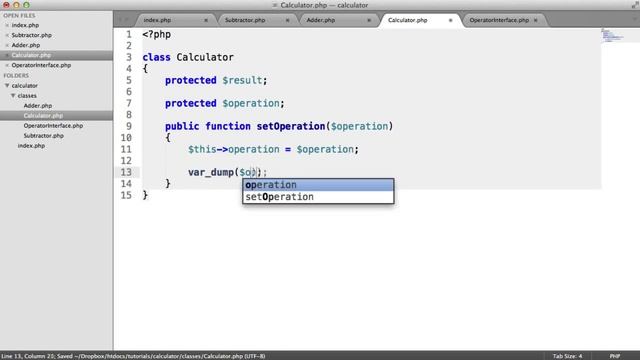Image resolution: width=640 pixels, height=360 pixels.
Task: Open Calculator.php in the classes folder
Action: (x=43, y=116)
